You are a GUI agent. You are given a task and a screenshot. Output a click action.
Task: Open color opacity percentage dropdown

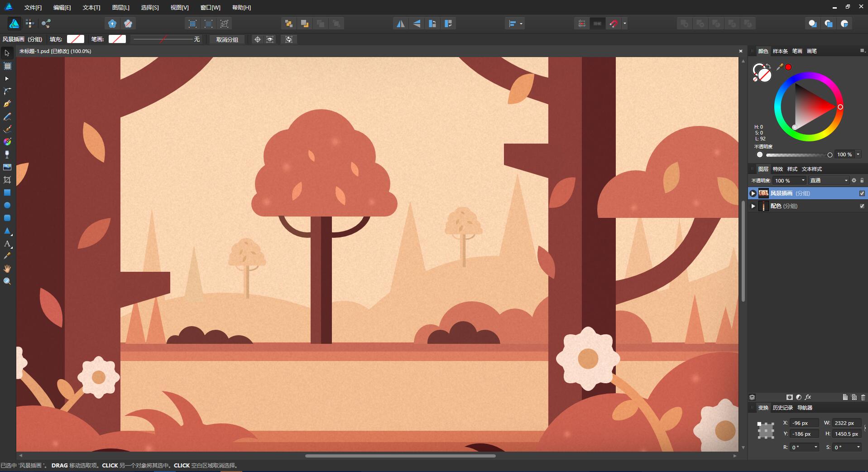(x=858, y=154)
